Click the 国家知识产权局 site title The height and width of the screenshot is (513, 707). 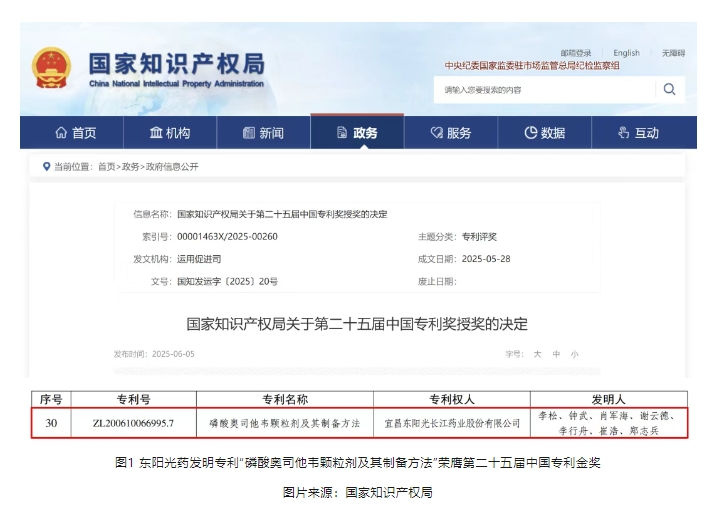177,63
